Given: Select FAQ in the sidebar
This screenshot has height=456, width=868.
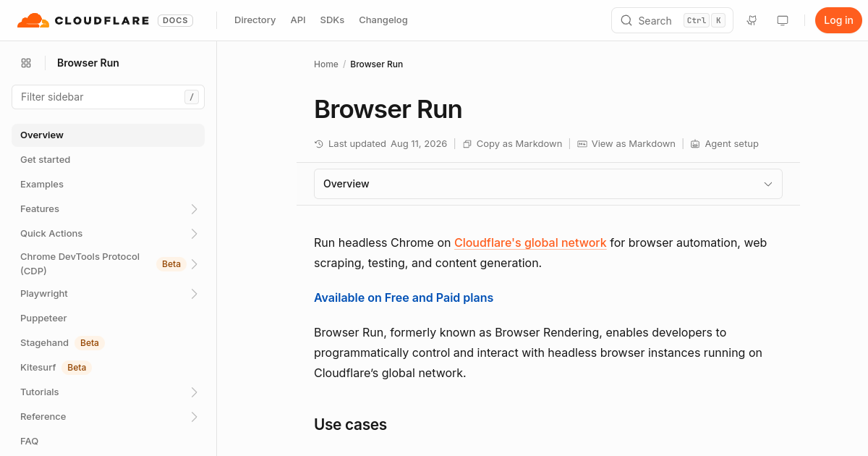Looking at the screenshot, I should [x=108, y=442].
